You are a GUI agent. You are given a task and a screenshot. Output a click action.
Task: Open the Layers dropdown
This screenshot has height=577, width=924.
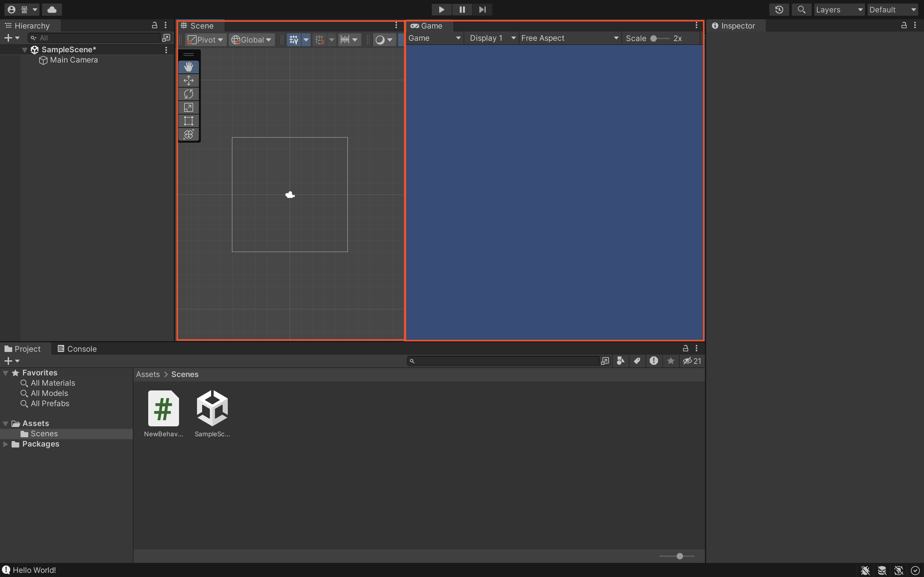839,10
